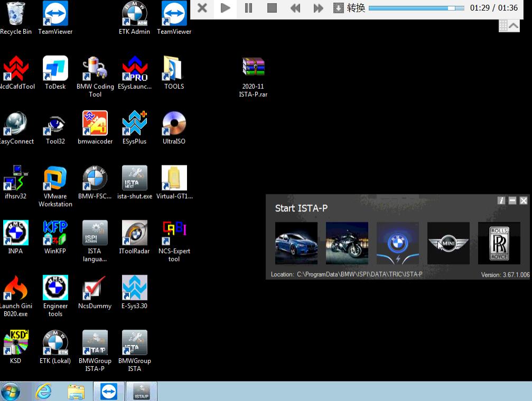Launch KSD shortcut

(x=16, y=348)
